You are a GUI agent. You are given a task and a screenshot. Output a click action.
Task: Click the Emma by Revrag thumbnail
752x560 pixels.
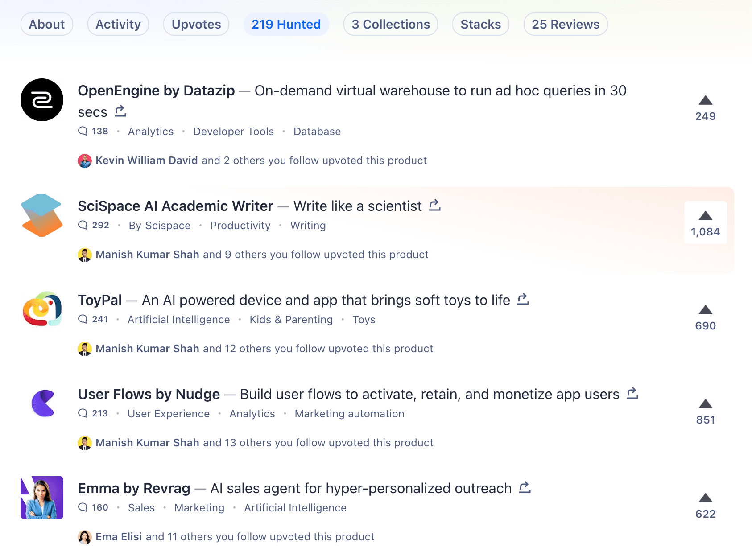click(42, 498)
